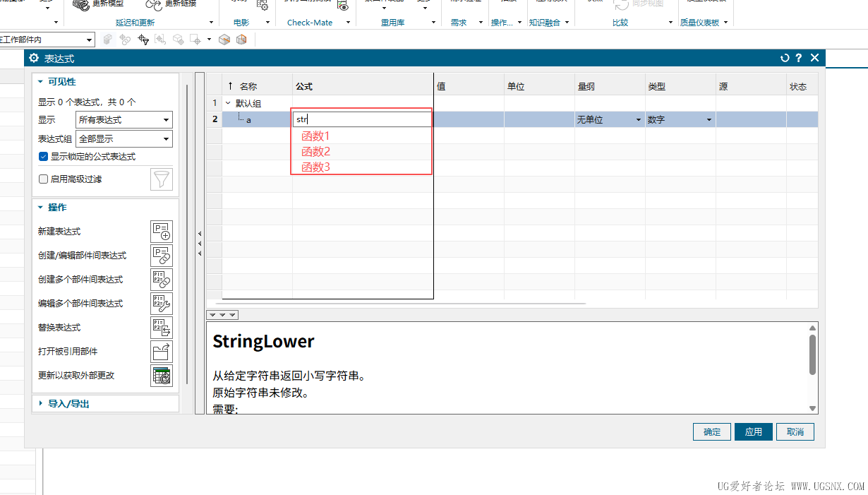This screenshot has height=495, width=868.
Task: Click the advanced filter funnel icon
Action: [x=162, y=179]
